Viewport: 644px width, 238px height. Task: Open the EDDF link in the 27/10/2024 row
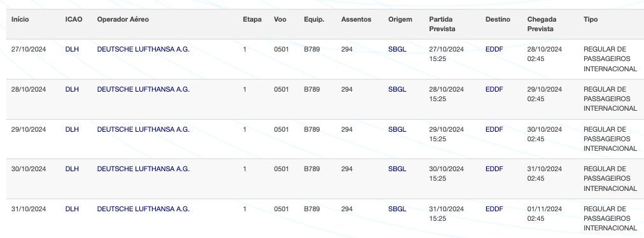(x=494, y=50)
